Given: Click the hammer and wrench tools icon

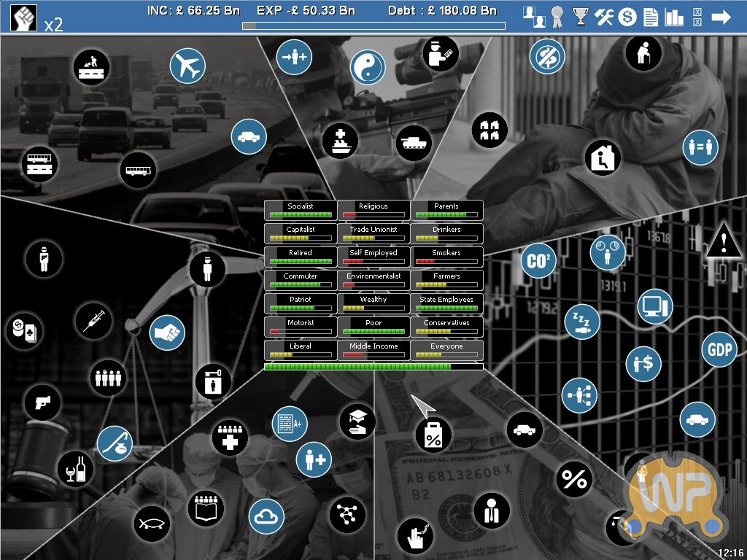Looking at the screenshot, I should 605,17.
